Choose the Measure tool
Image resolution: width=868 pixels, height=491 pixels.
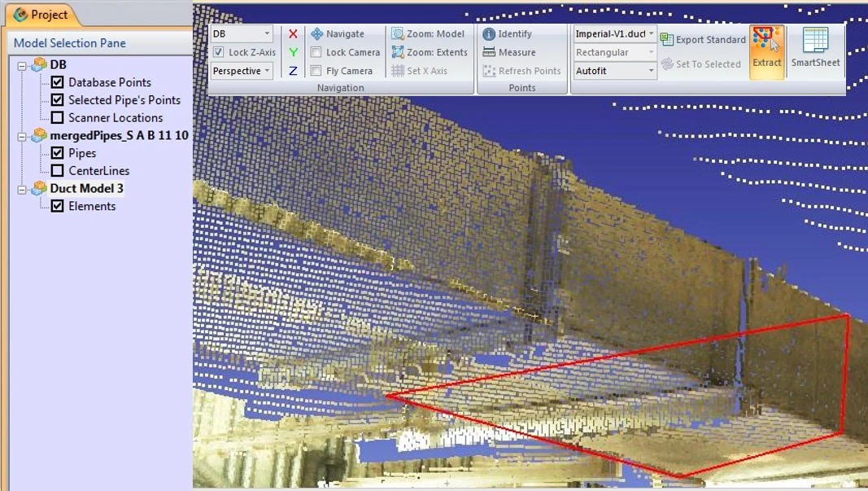coord(489,52)
